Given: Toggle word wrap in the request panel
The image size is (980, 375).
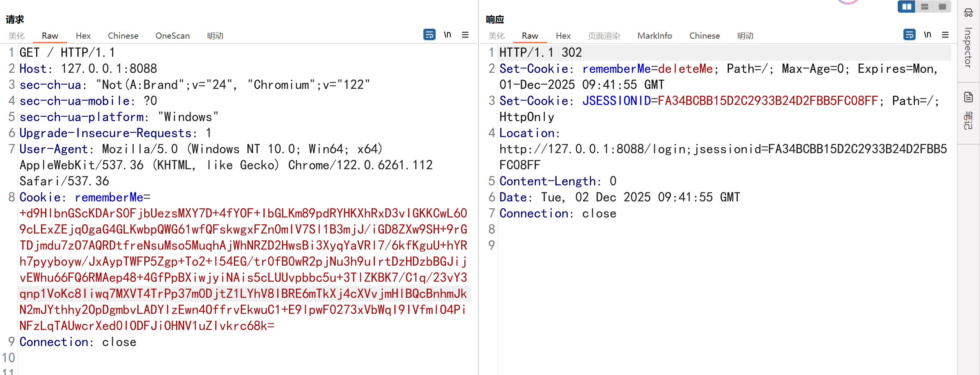Looking at the screenshot, I should coord(429,35).
